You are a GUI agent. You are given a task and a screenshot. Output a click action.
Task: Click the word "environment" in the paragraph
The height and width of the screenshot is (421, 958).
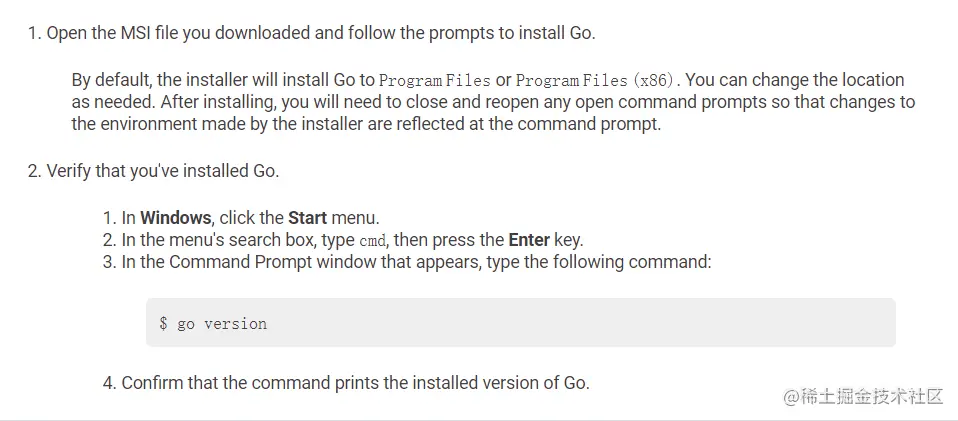click(149, 124)
